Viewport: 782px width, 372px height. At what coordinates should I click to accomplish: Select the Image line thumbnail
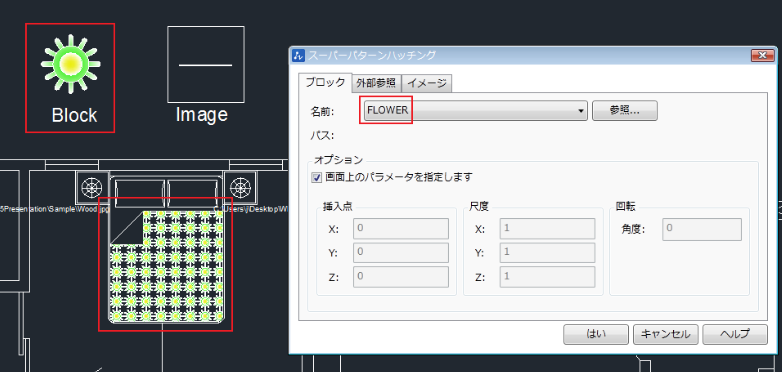point(205,65)
